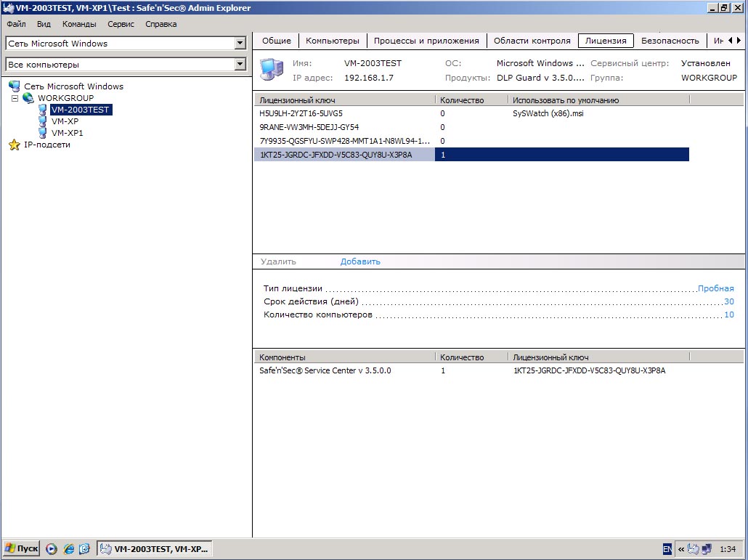Viewport: 748px width, 560px height.
Task: Click the IP address 192.168.1.7 value
Action: click(369, 78)
